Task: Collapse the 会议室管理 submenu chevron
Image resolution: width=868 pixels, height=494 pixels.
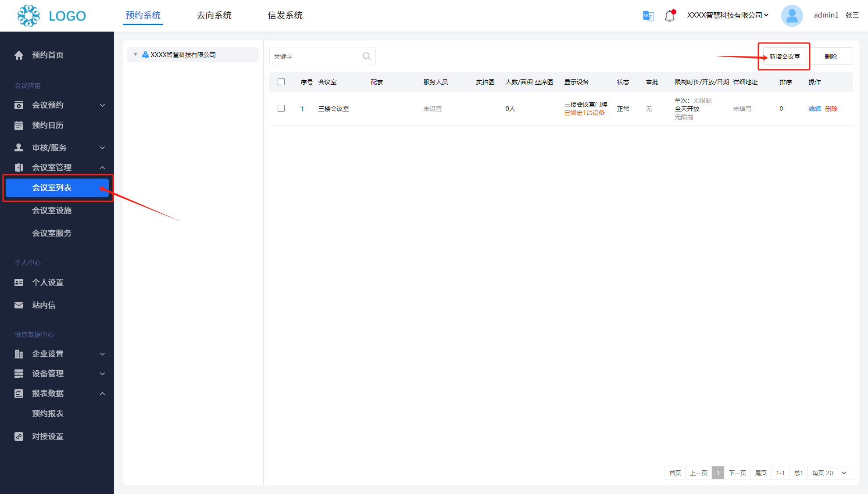Action: [103, 168]
